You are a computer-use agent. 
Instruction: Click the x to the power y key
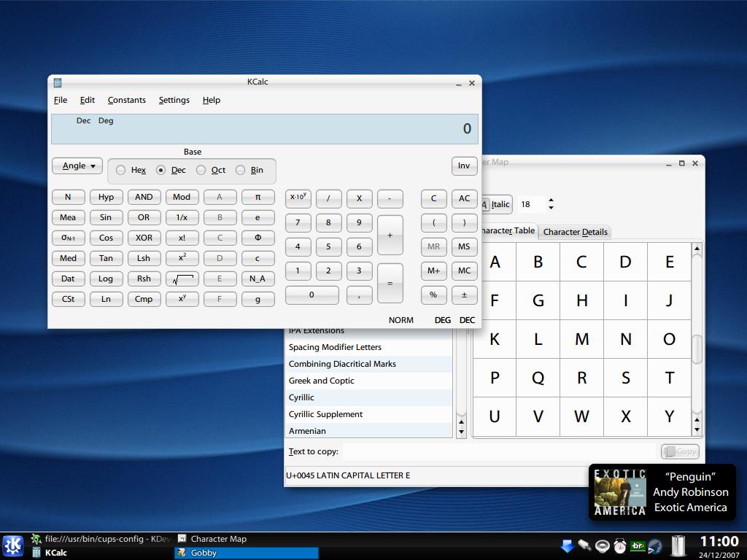pos(182,299)
